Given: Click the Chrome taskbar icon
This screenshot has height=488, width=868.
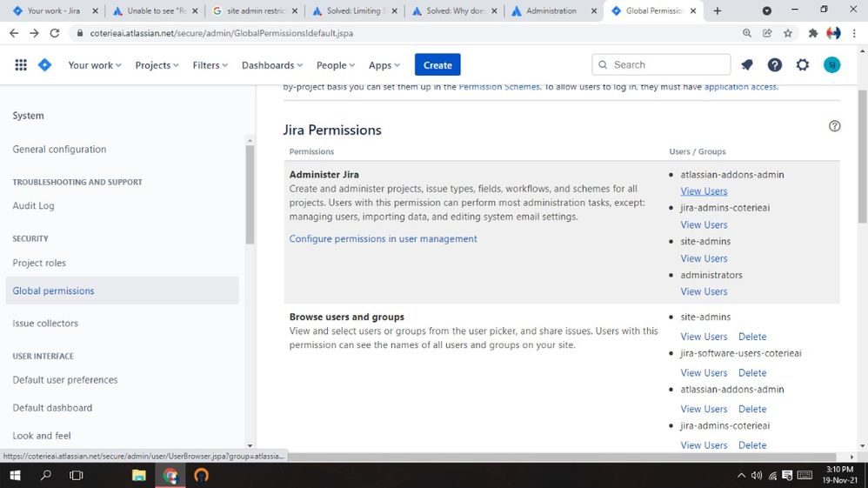Looking at the screenshot, I should coord(170,475).
